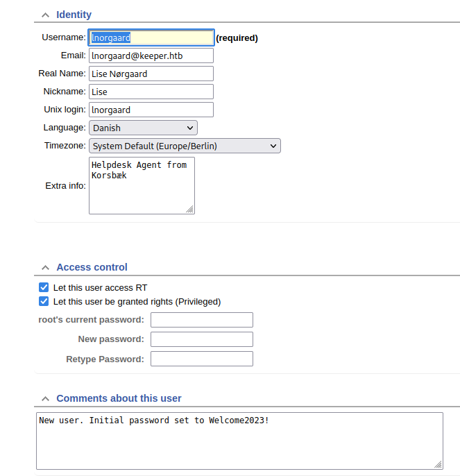Click the New password input box

pyautogui.click(x=201, y=339)
